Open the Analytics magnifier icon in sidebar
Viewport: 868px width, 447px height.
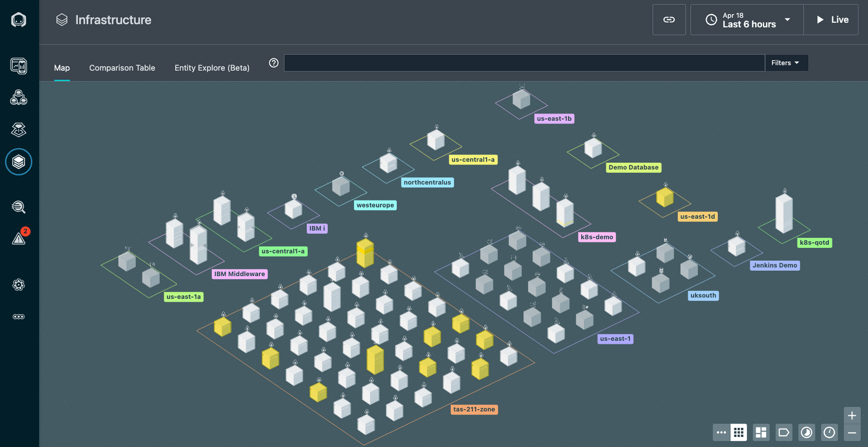19,207
